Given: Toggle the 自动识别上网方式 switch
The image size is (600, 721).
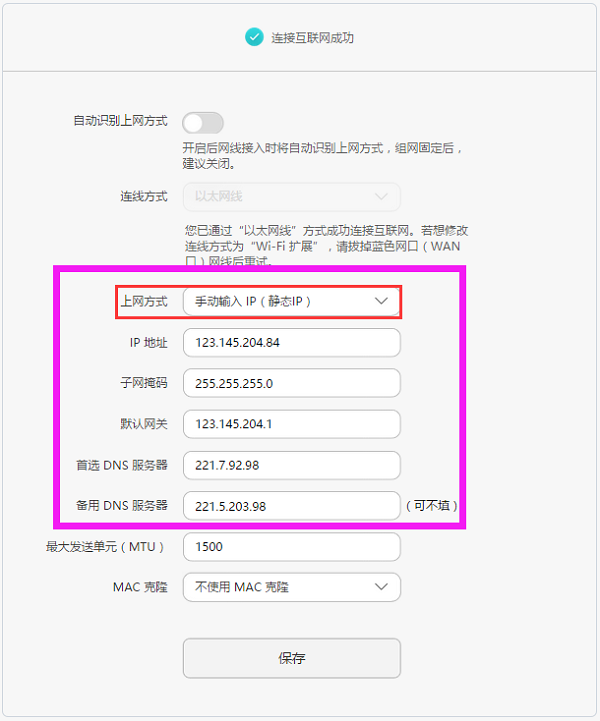Looking at the screenshot, I should [x=202, y=122].
